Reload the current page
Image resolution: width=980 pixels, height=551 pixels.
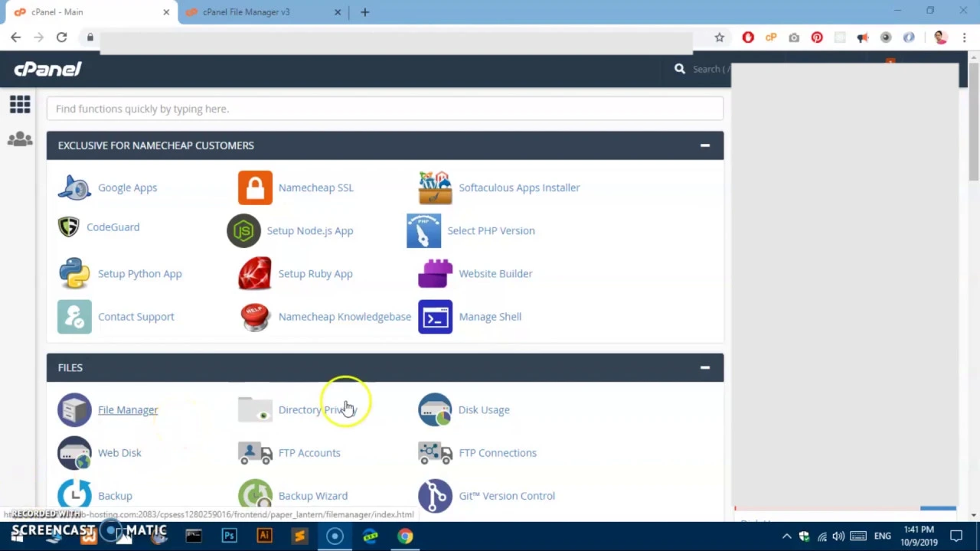[62, 37]
